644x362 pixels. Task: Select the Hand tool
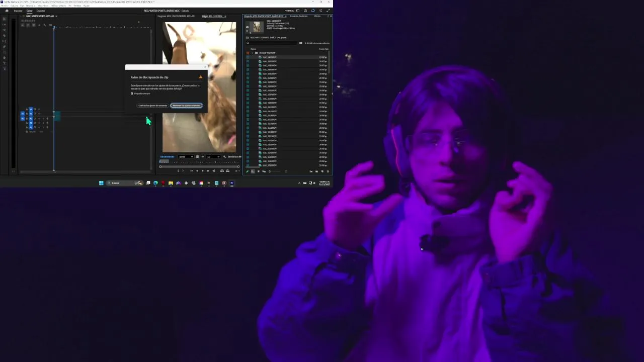tap(5, 58)
